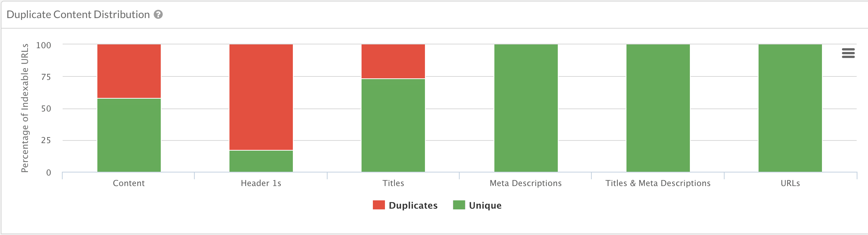
Task: Click the red Duplicates legend swatch
Action: click(379, 205)
